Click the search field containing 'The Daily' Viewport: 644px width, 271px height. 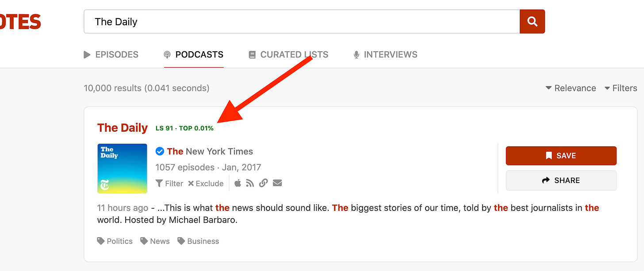point(302,21)
